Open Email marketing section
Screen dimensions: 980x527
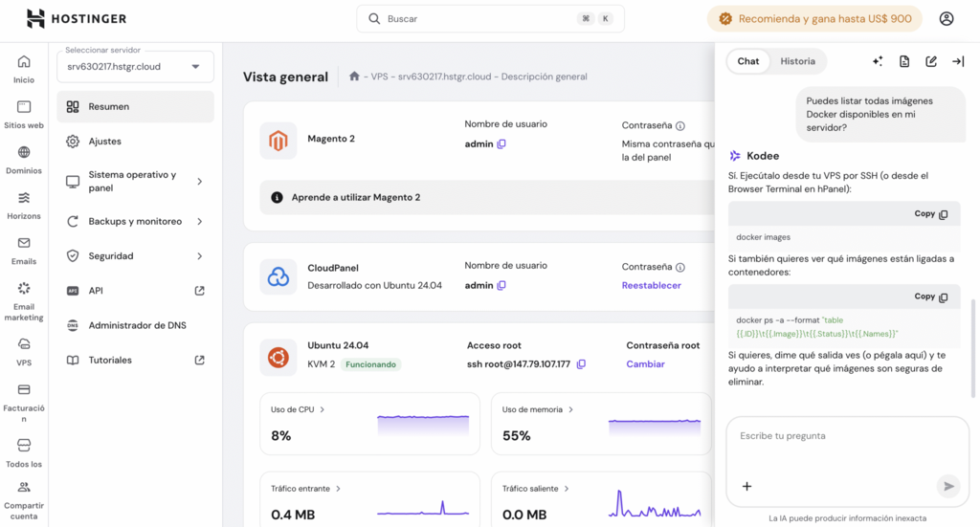[x=24, y=301]
